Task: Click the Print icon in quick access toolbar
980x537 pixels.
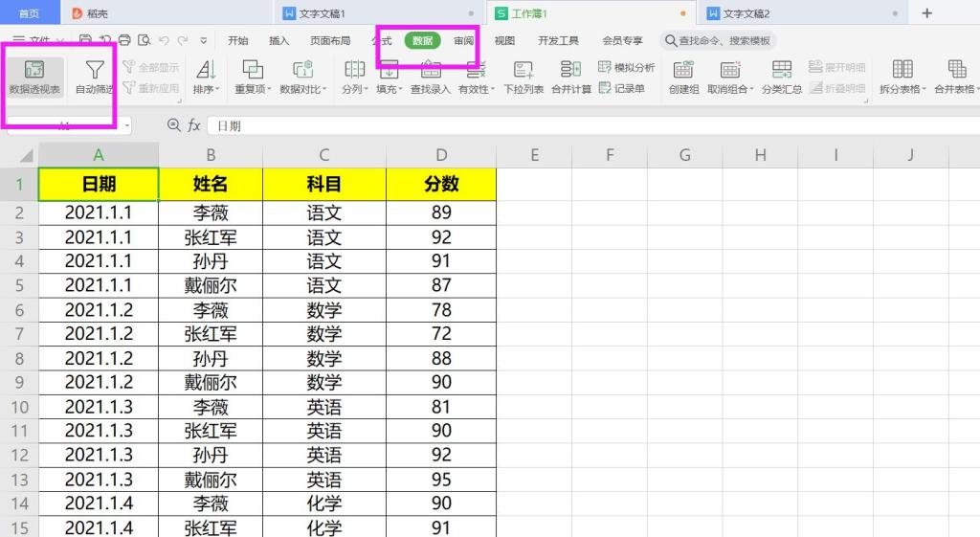Action: 124,40
